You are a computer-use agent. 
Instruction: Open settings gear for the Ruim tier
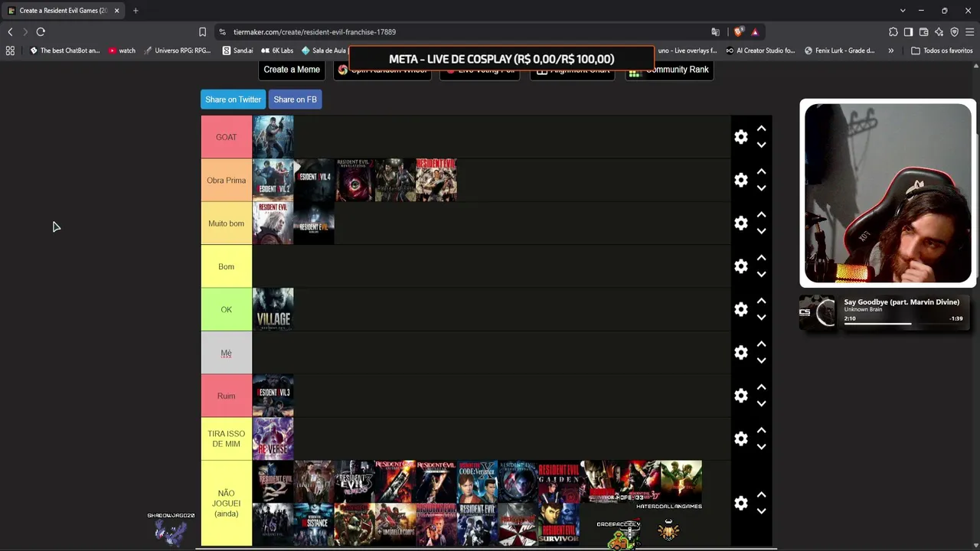(x=740, y=396)
